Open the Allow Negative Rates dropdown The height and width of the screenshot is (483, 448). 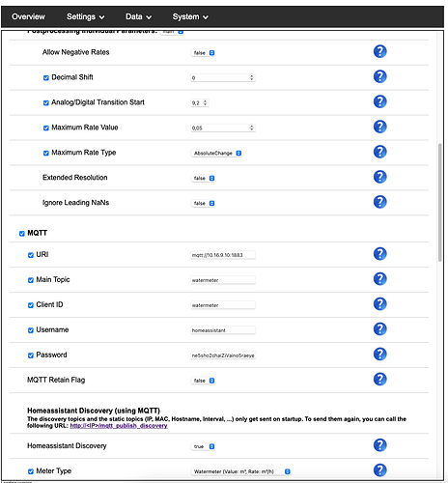203,53
